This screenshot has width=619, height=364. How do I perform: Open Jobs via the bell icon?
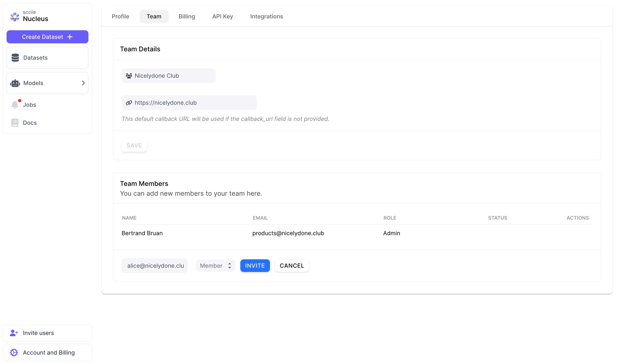[15, 104]
